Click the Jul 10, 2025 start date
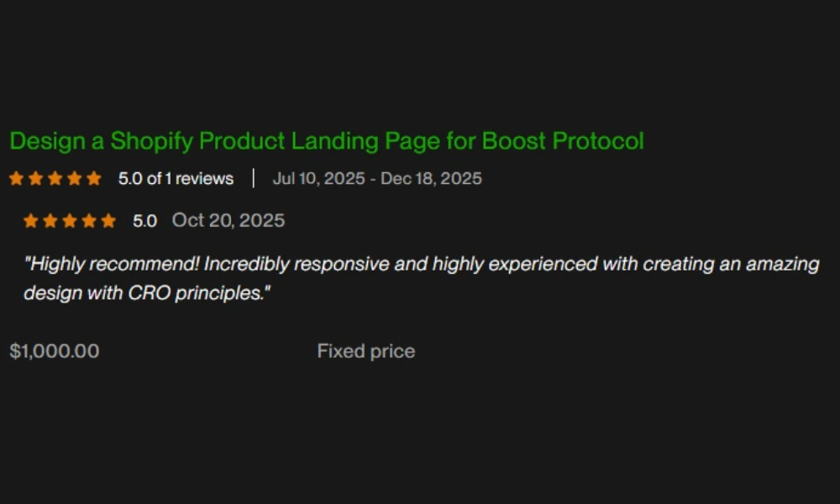Viewport: 840px width, 504px height. (x=318, y=178)
